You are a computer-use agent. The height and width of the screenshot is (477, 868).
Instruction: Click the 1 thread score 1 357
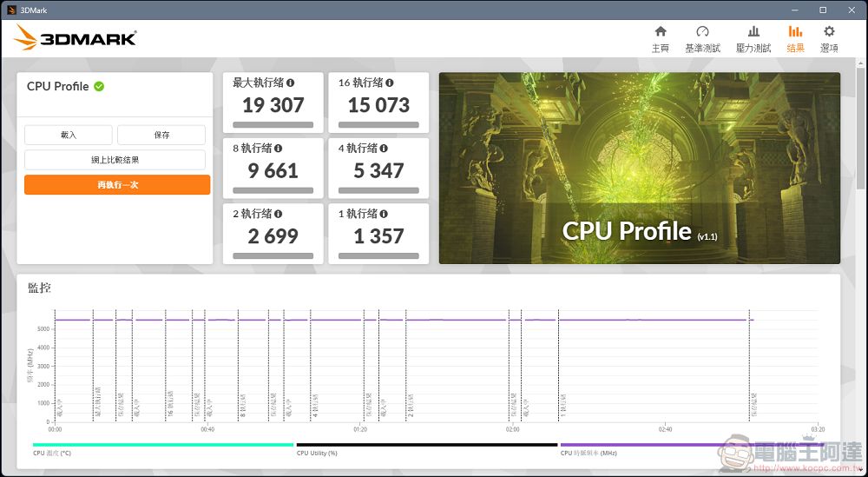point(378,236)
